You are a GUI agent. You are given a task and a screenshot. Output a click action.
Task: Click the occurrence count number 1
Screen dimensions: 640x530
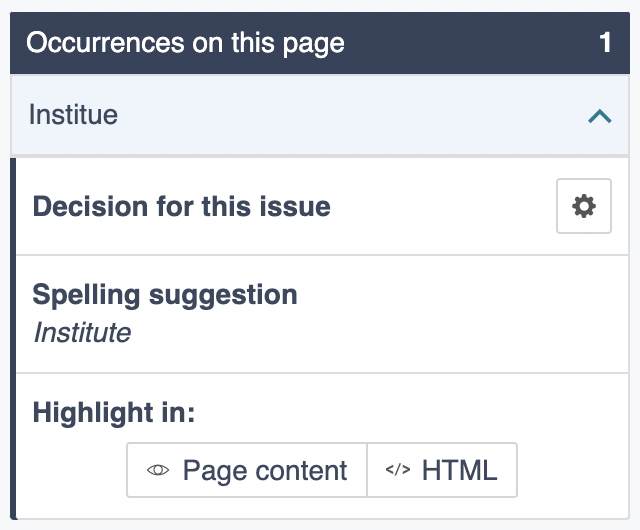pos(605,43)
